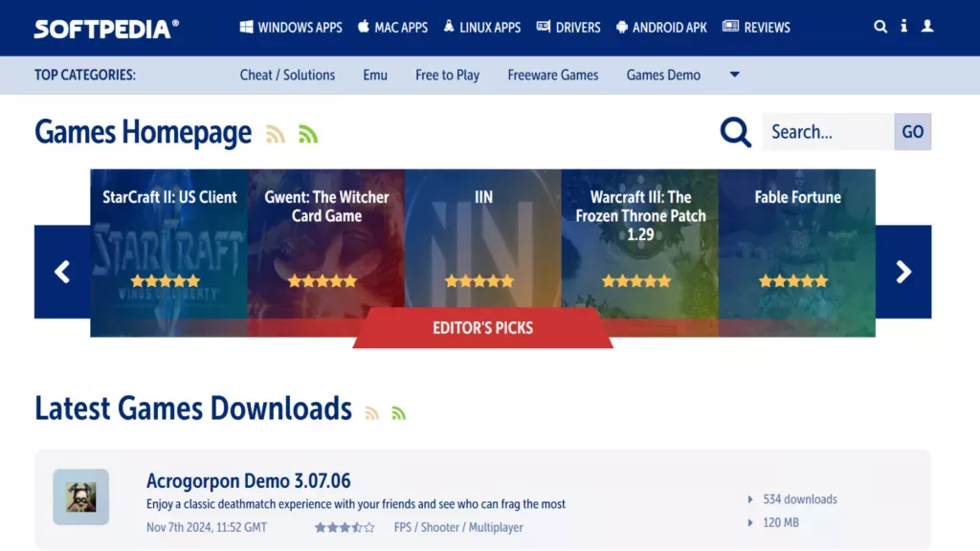Click the Acrogorpon Demo star rating
This screenshot has height=551, width=980.
[345, 527]
